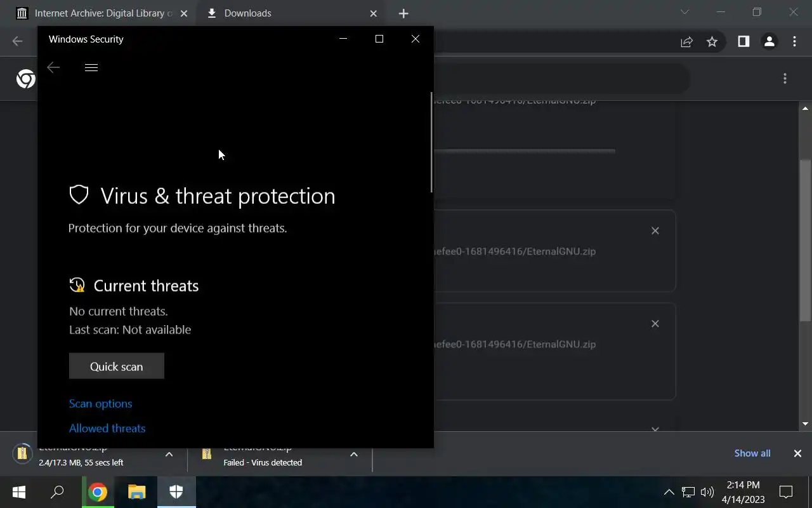Show hidden system tray icons
This screenshot has width=812, height=508.
pos(669,492)
